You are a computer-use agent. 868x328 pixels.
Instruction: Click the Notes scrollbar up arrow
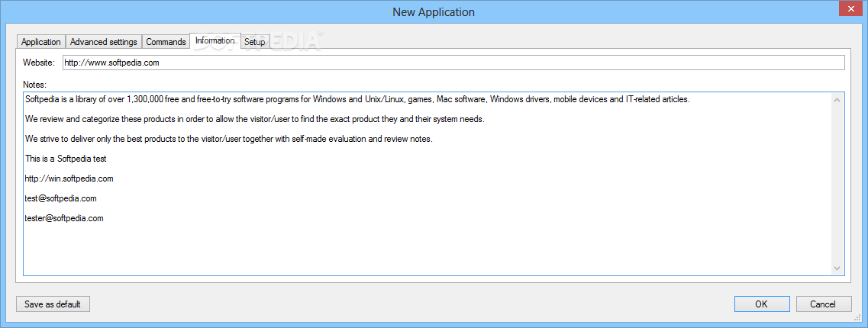(837, 100)
